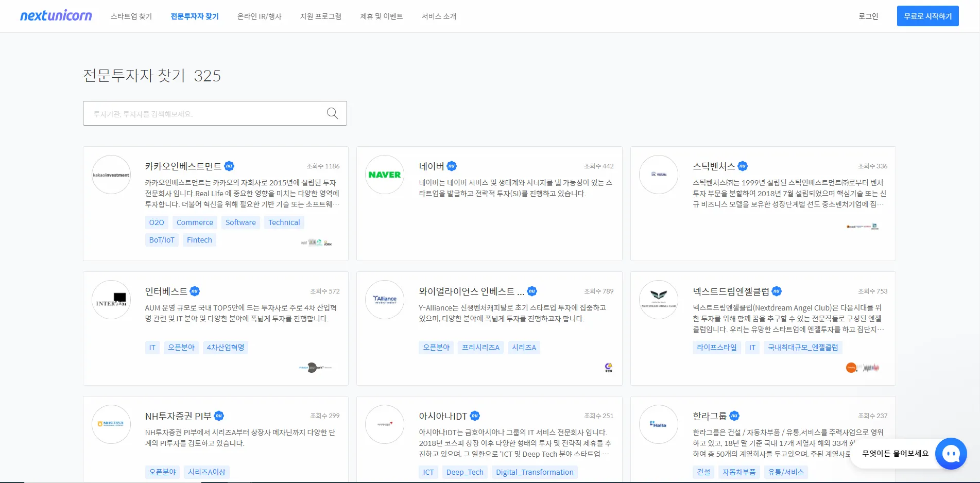
Task: Click the 조회수 789 view count
Action: coord(598,291)
